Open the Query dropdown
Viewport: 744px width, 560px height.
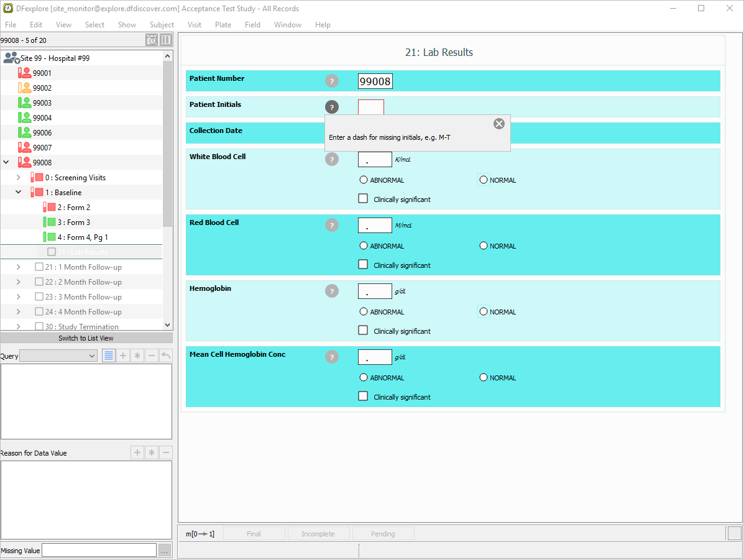click(58, 356)
